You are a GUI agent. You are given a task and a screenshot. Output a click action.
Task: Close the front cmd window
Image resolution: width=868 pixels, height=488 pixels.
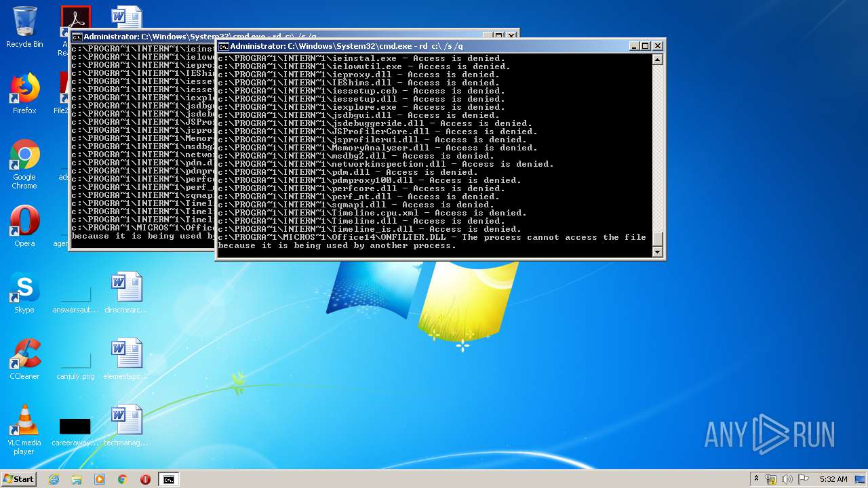657,46
